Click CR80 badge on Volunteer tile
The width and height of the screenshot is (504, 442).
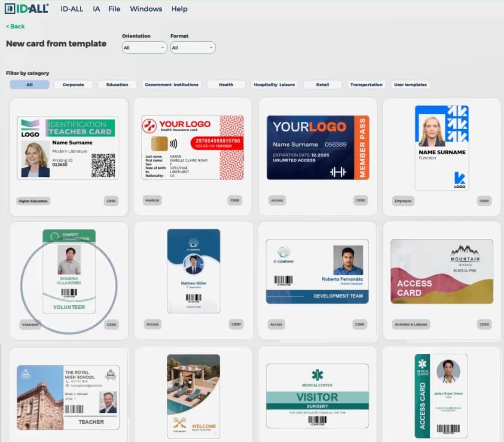(111, 325)
